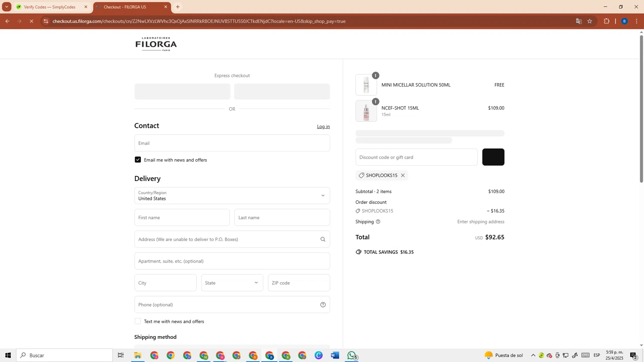Click the touch keyboard tray icon
Image resolution: width=644 pixels, height=362 pixels.
tap(586, 355)
